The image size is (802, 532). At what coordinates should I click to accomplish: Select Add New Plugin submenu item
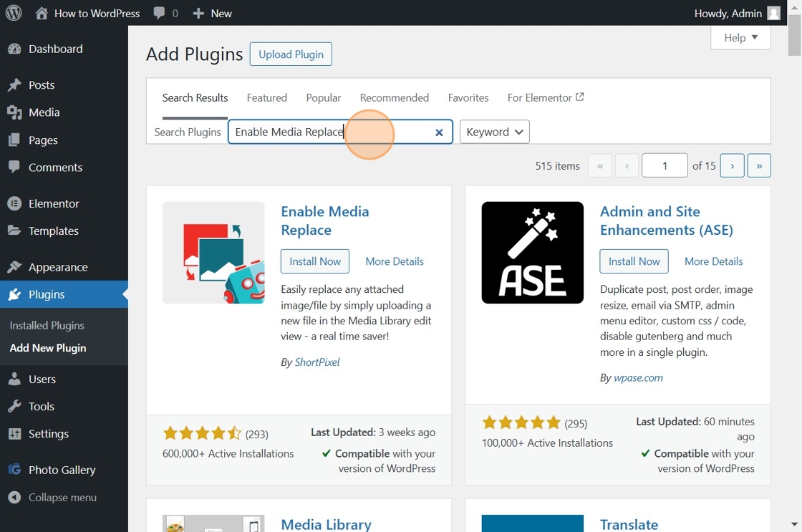tap(48, 348)
